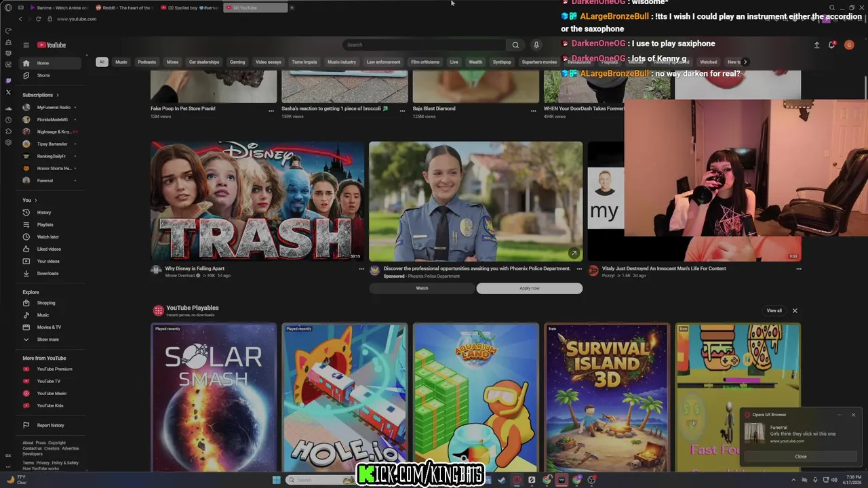Dismiss the YouTube Playables shelf

coord(795,310)
